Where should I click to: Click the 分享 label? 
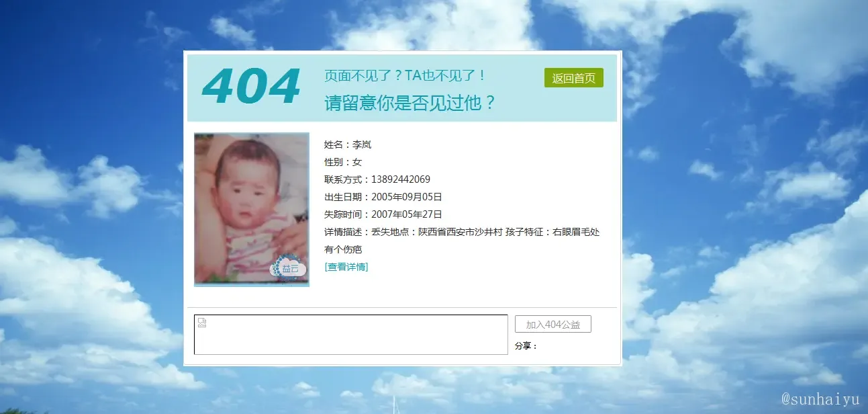coord(526,346)
